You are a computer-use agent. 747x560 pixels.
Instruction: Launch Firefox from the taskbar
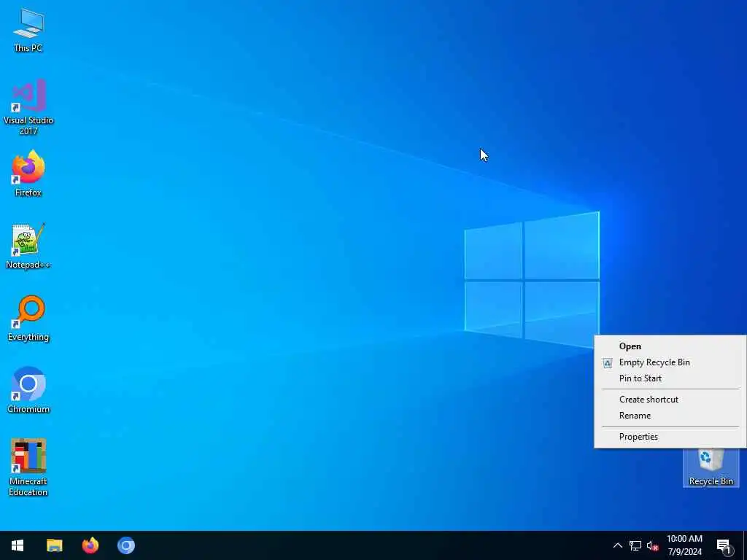tap(90, 545)
